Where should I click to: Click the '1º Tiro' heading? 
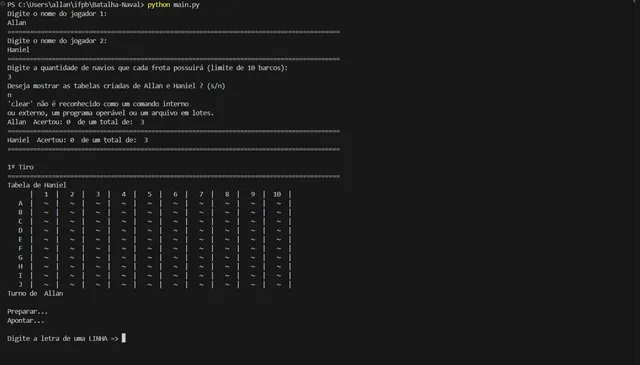tap(20, 167)
